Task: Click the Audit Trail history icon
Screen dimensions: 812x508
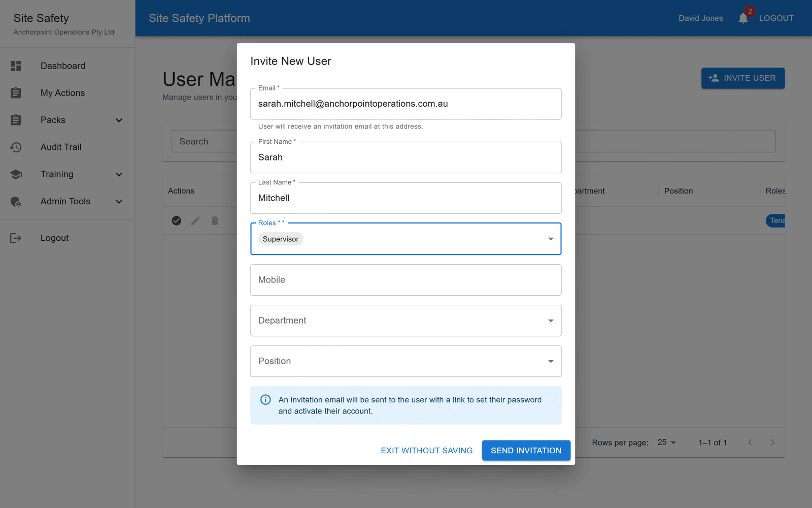Action: (16, 147)
